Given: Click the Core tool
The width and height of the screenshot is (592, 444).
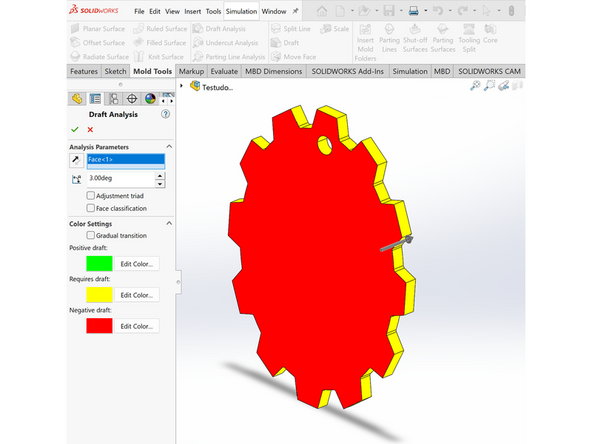Looking at the screenshot, I should point(490,34).
